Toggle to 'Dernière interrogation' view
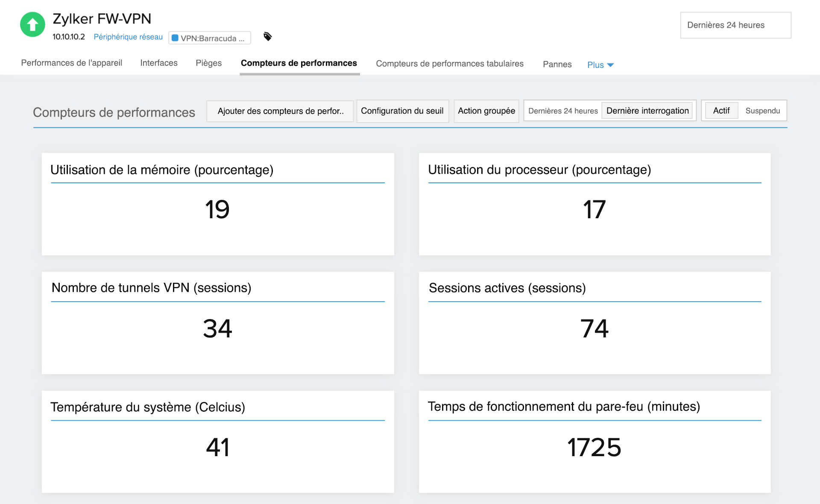This screenshot has width=820, height=504. (x=647, y=110)
